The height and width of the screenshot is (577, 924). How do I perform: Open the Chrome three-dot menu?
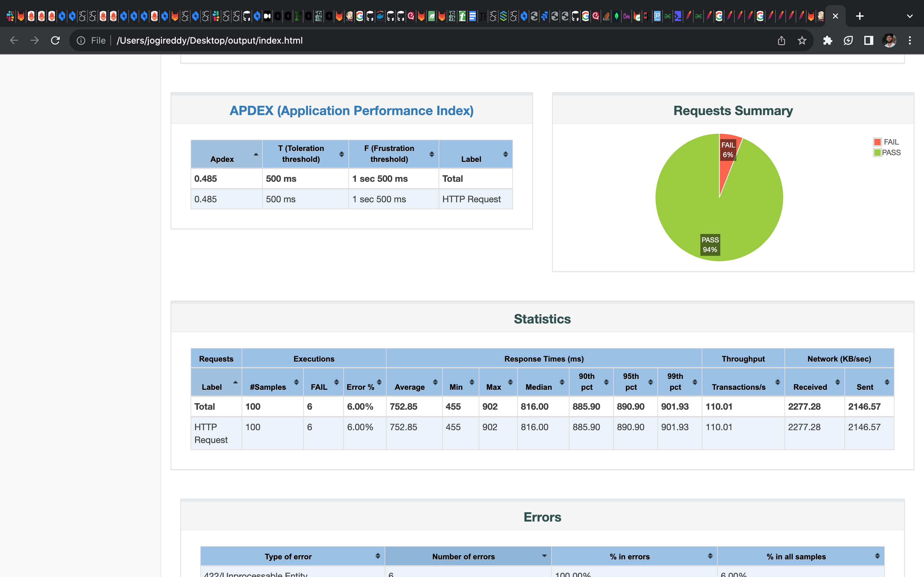pyautogui.click(x=910, y=40)
